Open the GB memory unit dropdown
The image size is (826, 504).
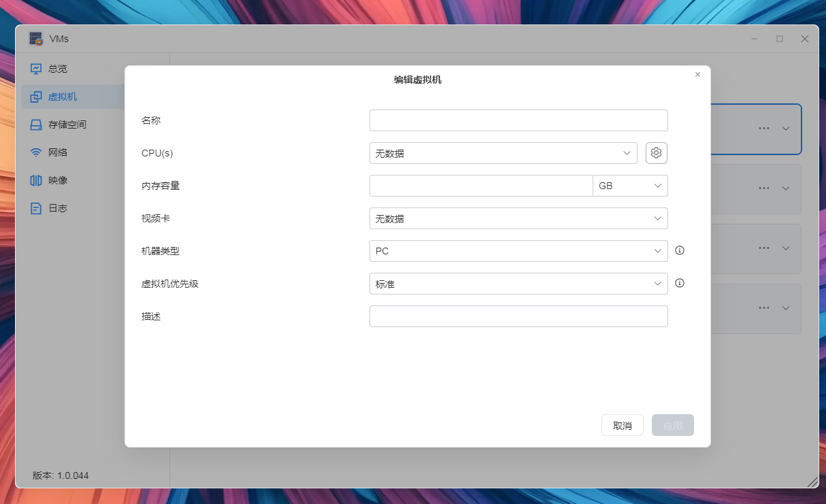[x=630, y=186]
